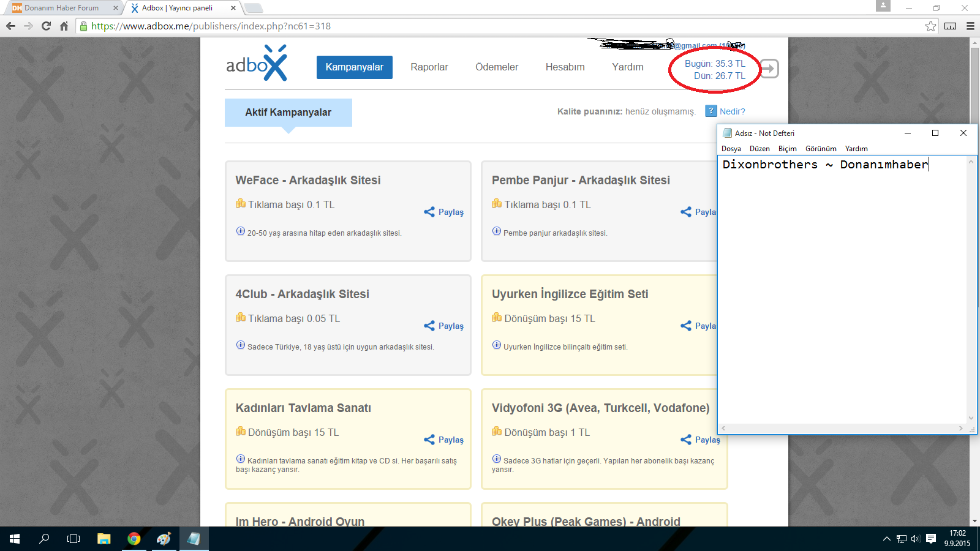The width and height of the screenshot is (980, 551).
Task: Show hidden system tray icons
Action: [886, 539]
